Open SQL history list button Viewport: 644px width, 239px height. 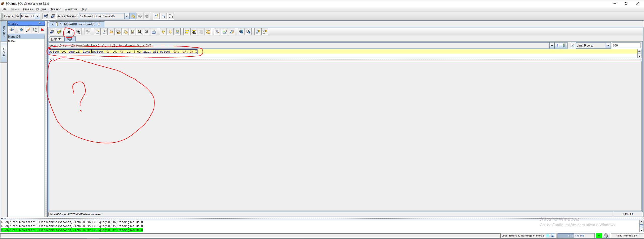(x=564, y=46)
